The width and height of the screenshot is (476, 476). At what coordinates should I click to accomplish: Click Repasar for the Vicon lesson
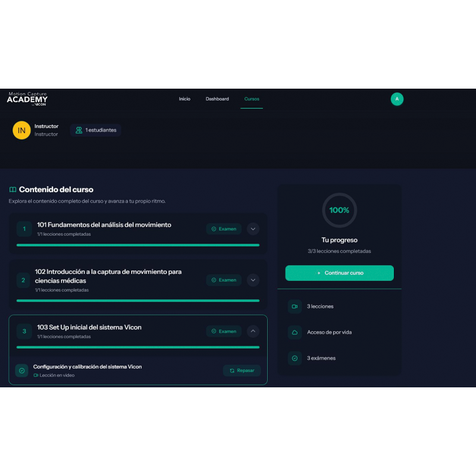(x=242, y=371)
